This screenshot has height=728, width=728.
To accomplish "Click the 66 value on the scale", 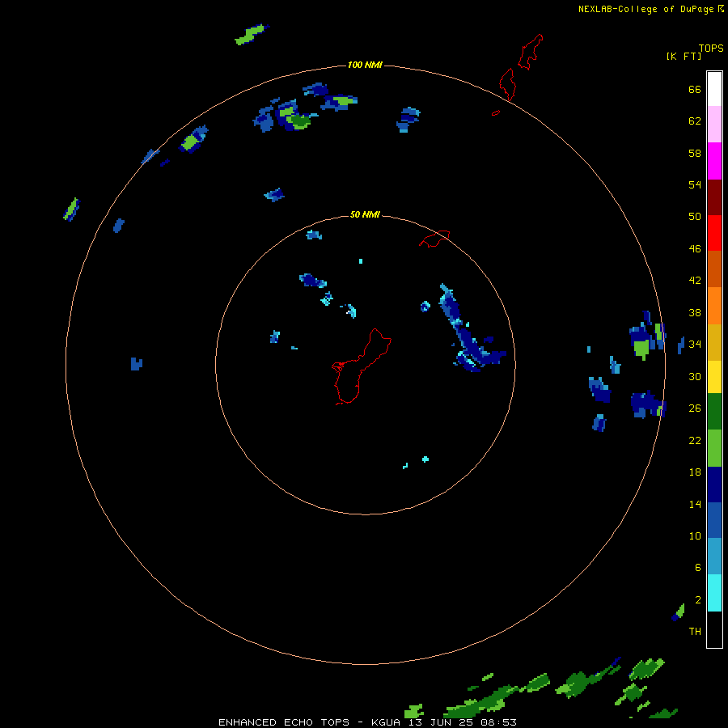I will [x=695, y=89].
